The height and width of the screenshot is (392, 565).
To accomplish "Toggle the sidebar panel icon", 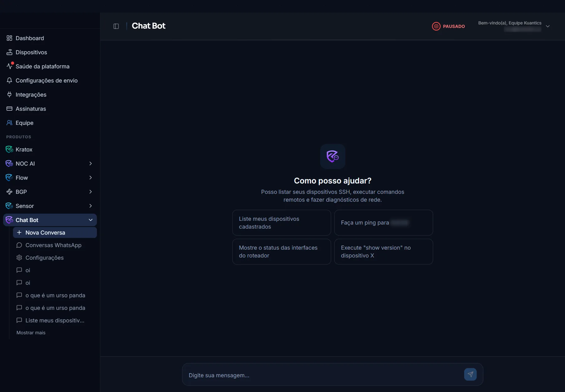I will (116, 26).
